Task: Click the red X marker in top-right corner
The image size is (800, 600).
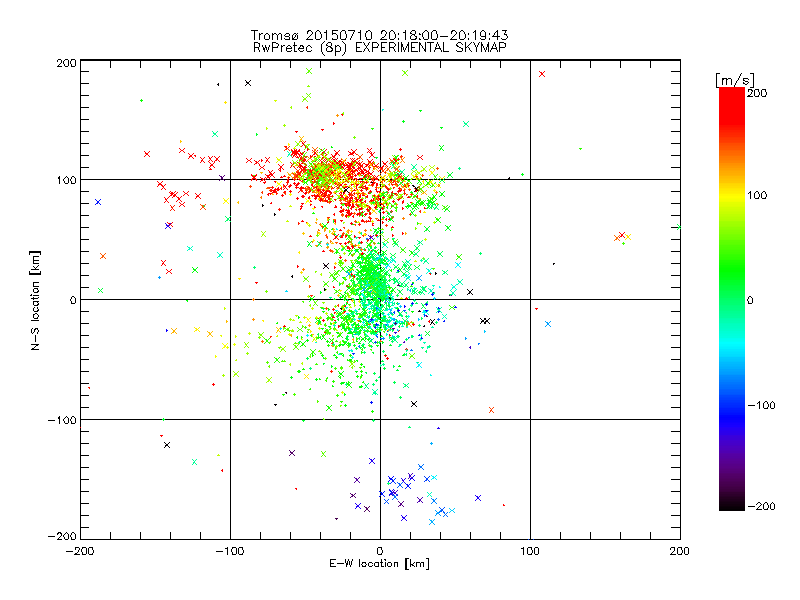Action: [x=542, y=74]
